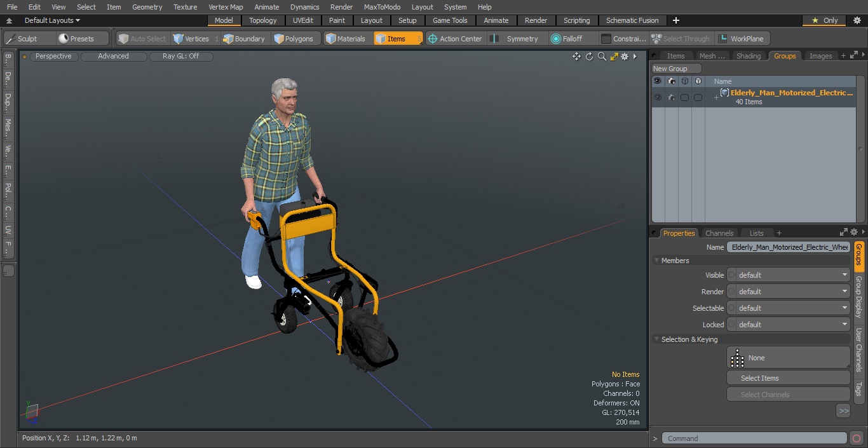The image size is (868, 448).
Task: Click the double-arrow expand button
Action: point(843,411)
